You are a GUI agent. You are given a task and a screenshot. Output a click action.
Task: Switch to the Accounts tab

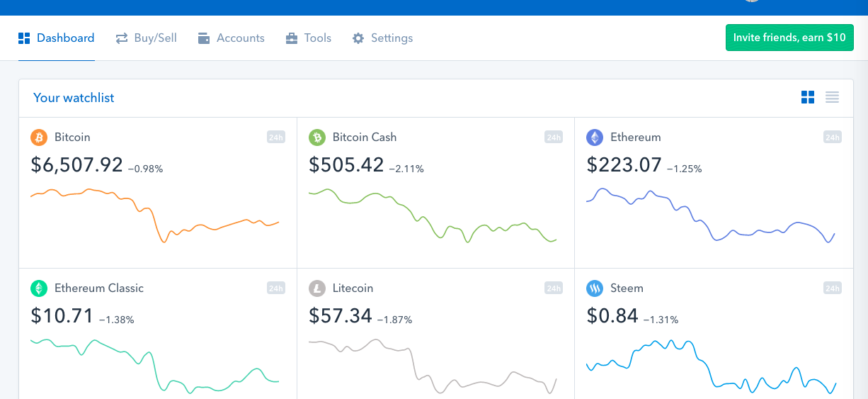[x=231, y=38]
